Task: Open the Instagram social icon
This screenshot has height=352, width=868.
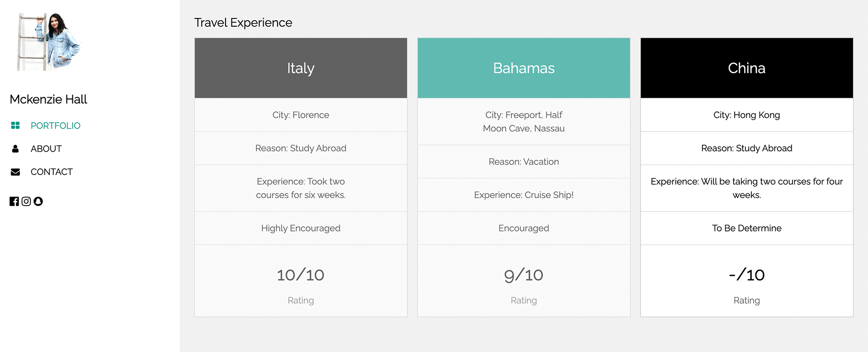Action: tap(26, 202)
